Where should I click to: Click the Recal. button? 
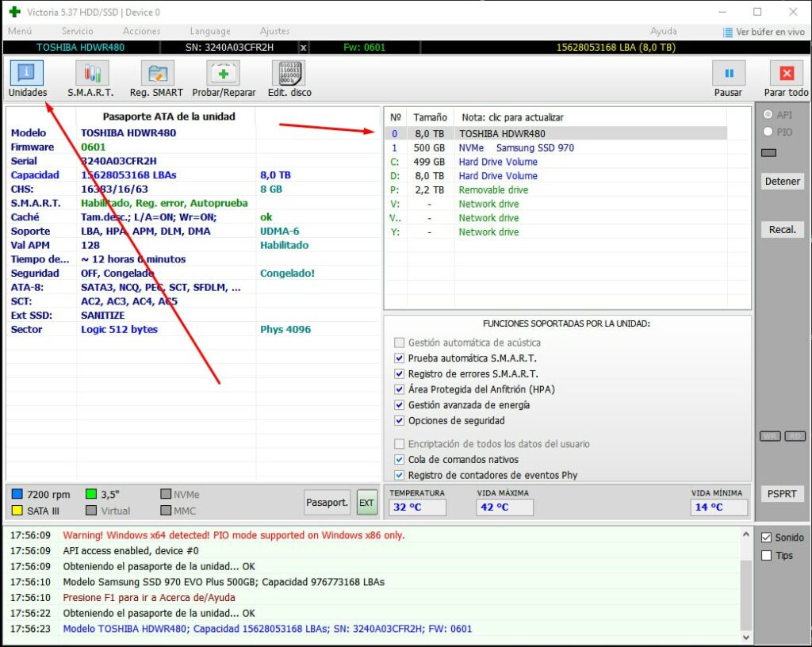[783, 230]
